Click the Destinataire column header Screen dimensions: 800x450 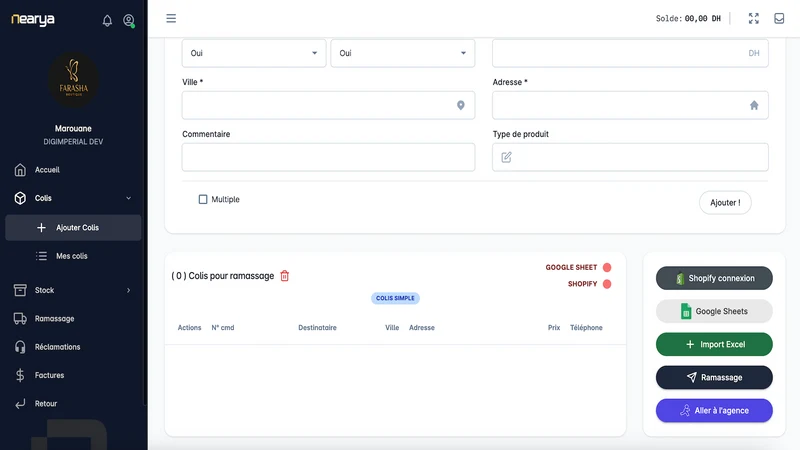coord(317,328)
